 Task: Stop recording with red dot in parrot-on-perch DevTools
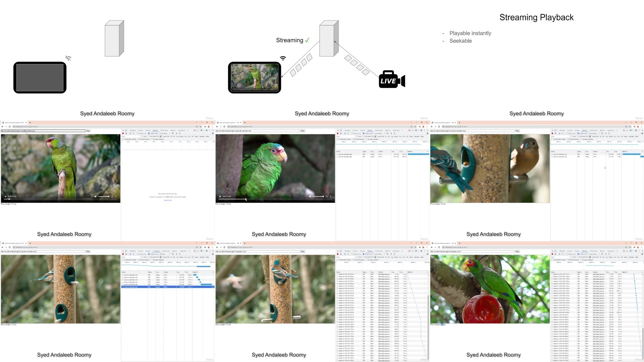(x=123, y=133)
